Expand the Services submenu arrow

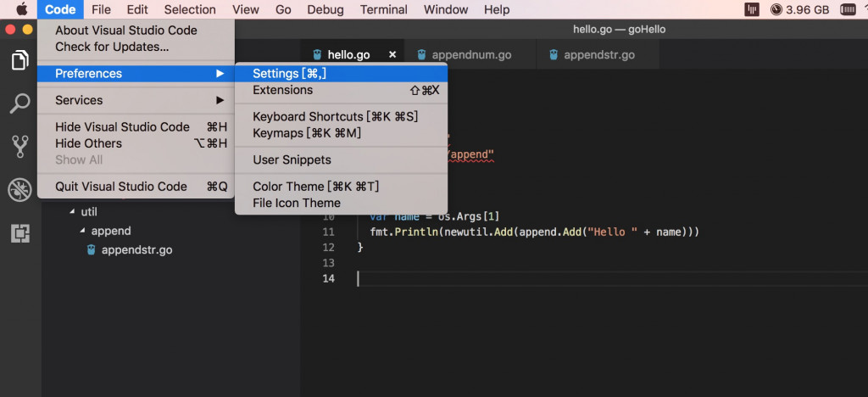pyautogui.click(x=220, y=100)
